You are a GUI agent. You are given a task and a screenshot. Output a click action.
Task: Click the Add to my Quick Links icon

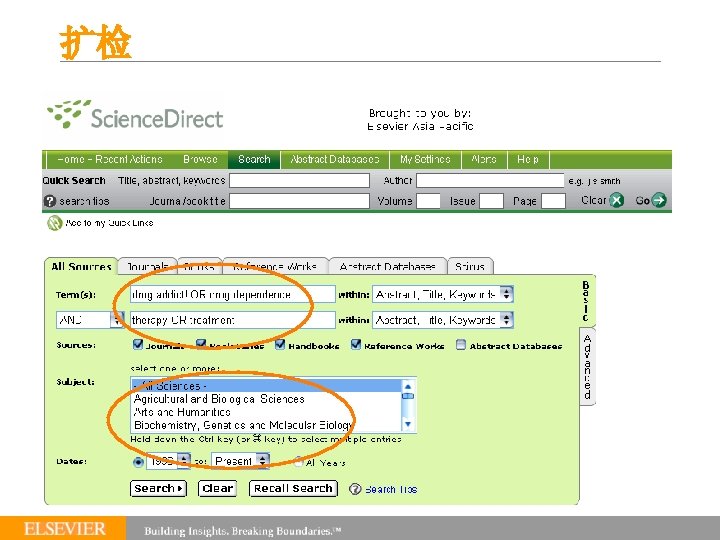click(x=54, y=223)
